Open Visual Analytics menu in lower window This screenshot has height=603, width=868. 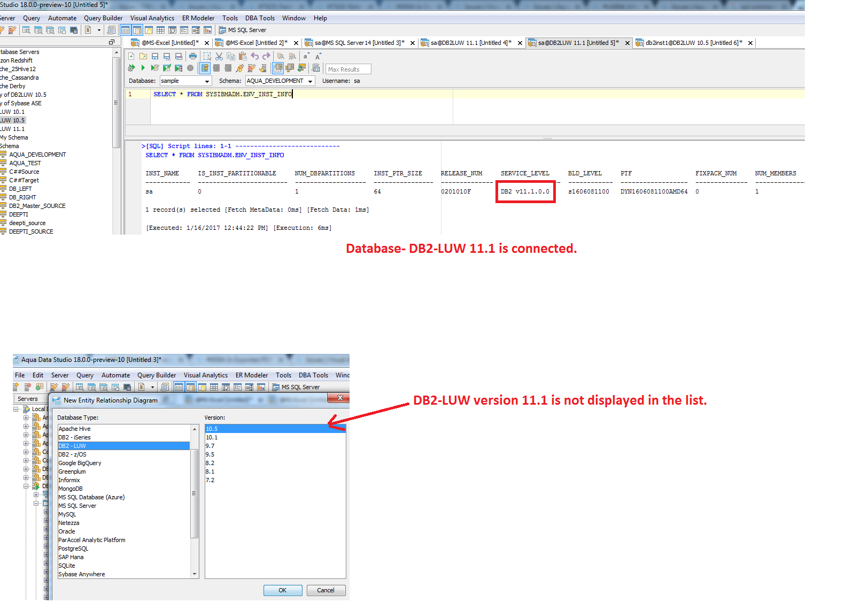tap(206, 375)
